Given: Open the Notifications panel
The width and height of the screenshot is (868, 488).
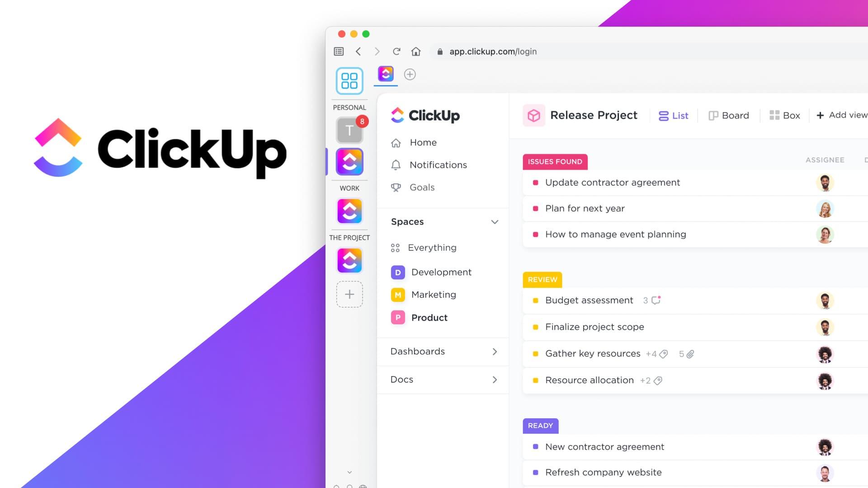Looking at the screenshot, I should 438,164.
